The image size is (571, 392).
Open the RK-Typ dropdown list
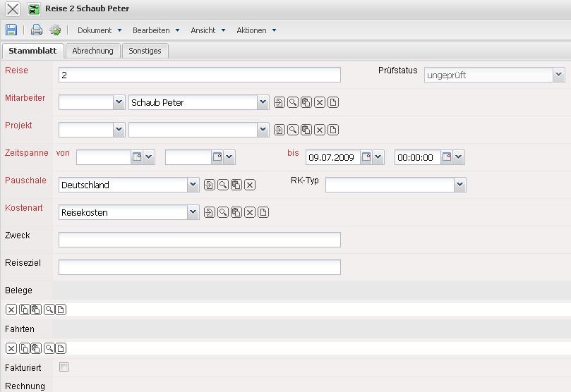pyautogui.click(x=459, y=185)
